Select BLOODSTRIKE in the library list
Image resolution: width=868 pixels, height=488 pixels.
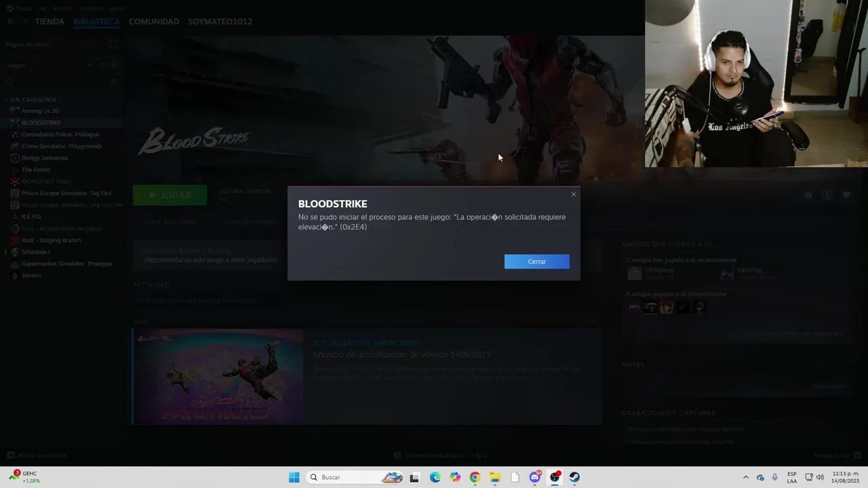click(x=41, y=123)
